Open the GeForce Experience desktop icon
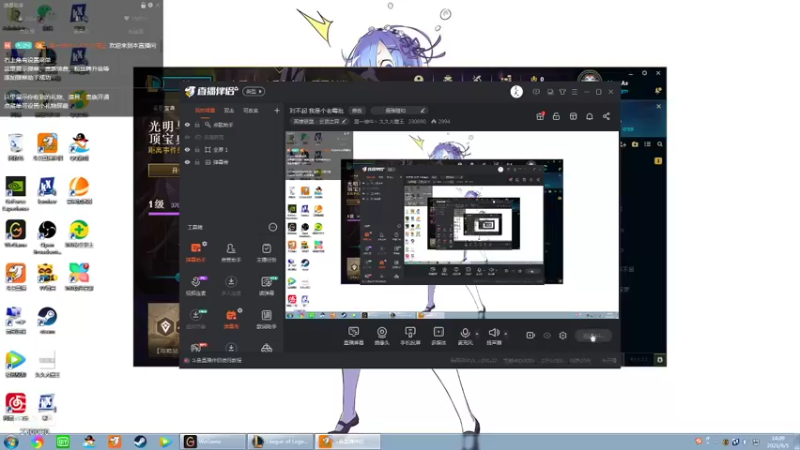Viewport: 800px width, 450px height. 16,194
